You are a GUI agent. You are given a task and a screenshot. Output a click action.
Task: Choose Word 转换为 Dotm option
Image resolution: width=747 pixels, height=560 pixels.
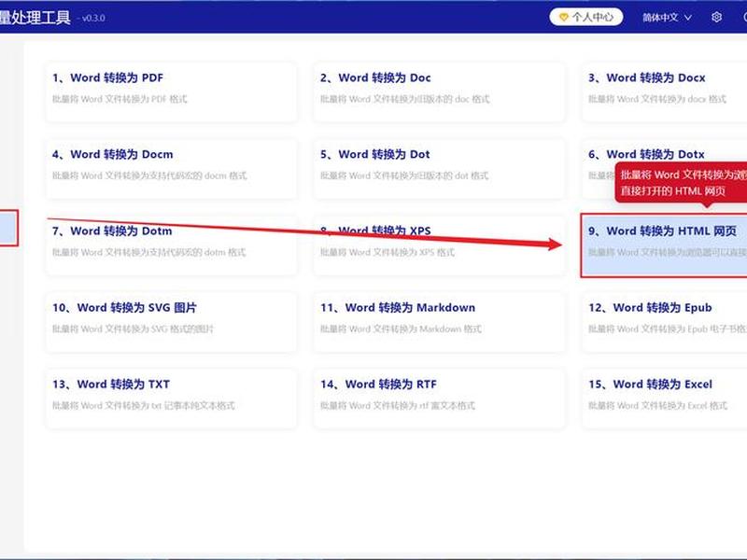[172, 245]
